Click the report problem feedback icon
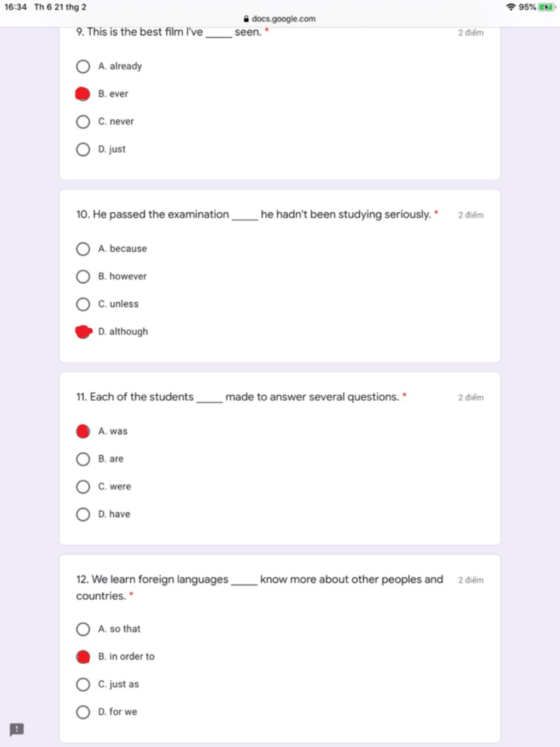This screenshot has height=747, width=560. point(17,729)
